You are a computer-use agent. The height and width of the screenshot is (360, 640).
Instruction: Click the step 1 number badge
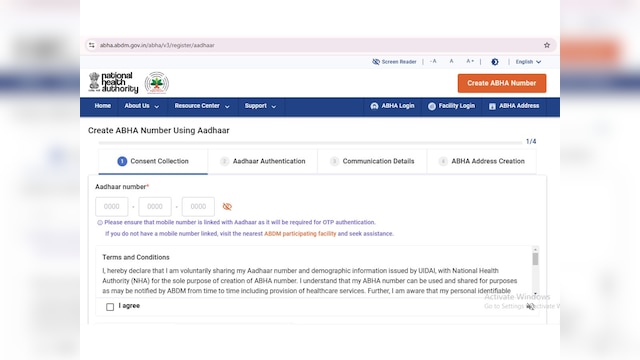tap(122, 161)
